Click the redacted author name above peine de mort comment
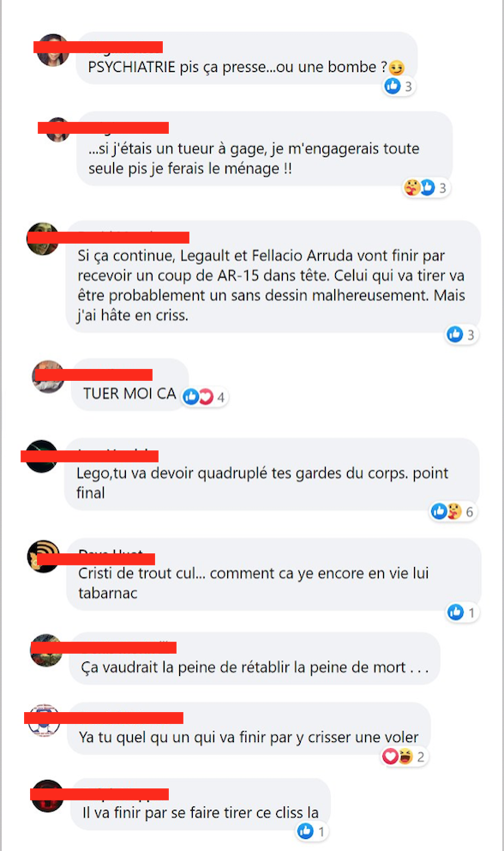The width and height of the screenshot is (504, 851). [104, 647]
